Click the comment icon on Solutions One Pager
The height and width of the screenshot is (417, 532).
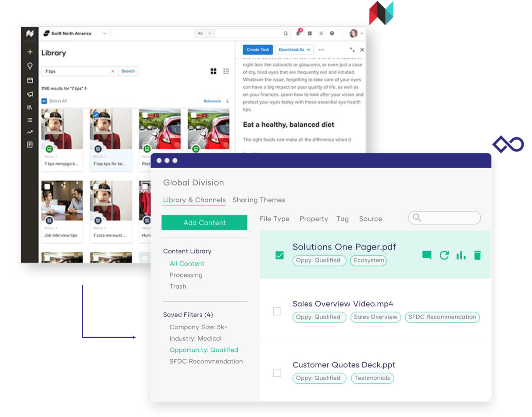[427, 255]
